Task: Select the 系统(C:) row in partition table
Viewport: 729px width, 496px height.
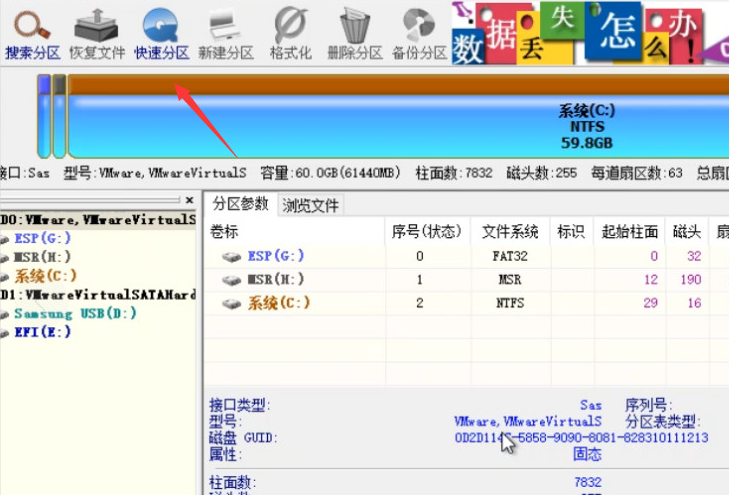Action: [466, 303]
